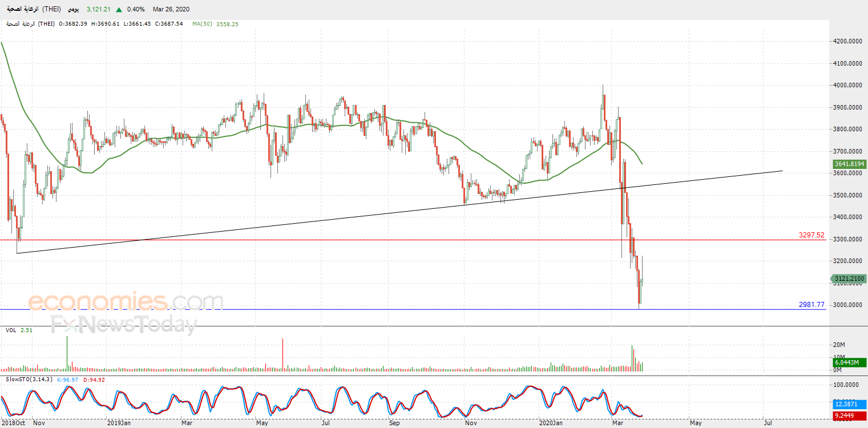Click the 3500.0000 price axis label
This screenshot has width=868, height=428.
(x=849, y=196)
